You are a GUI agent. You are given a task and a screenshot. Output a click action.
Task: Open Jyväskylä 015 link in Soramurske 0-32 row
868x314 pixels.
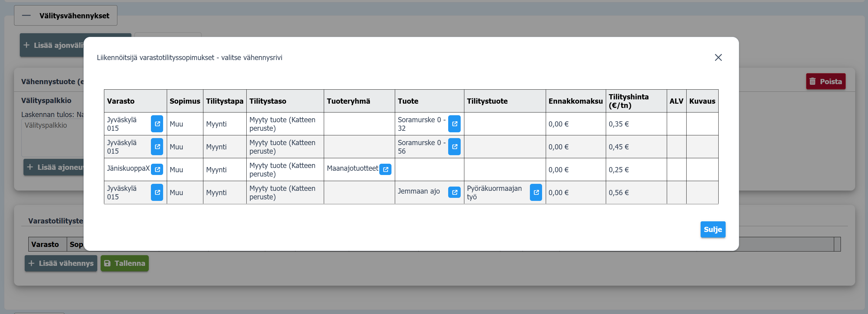click(157, 124)
